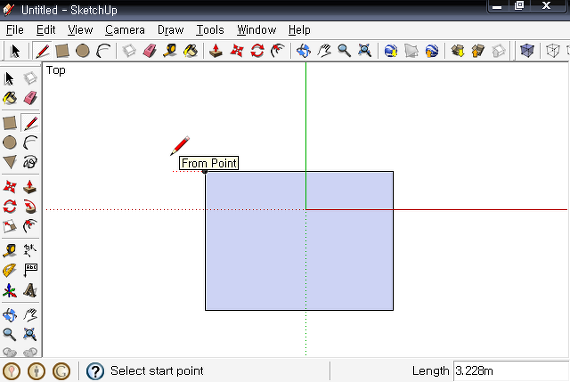Screen dimensions: 570x382
Task: Select the Zoom magnifier in top toolbar
Action: pos(344,51)
